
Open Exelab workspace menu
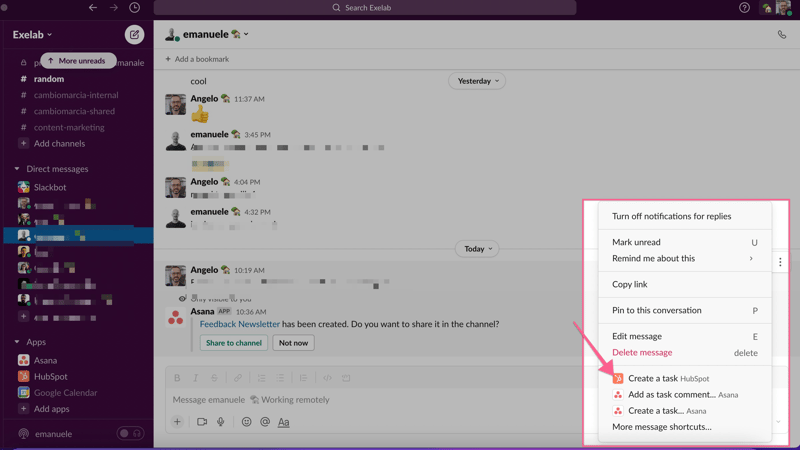[x=32, y=35]
